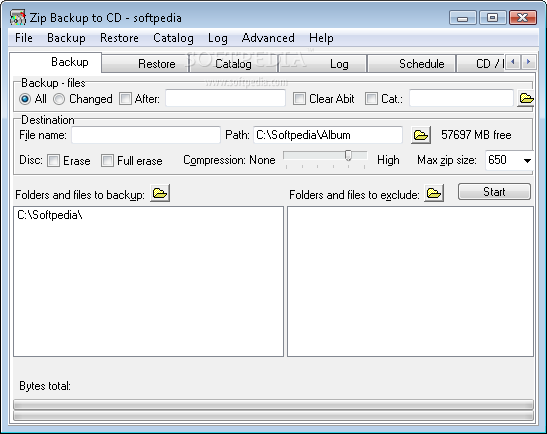547x434 pixels.
Task: Close the Zip Backup to CD window
Action: (x=523, y=17)
